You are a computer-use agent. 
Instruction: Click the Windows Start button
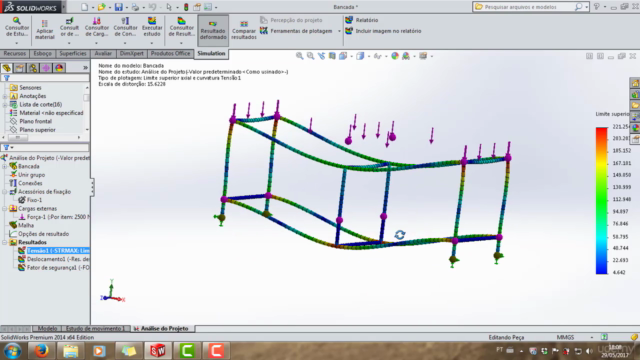(x=12, y=351)
